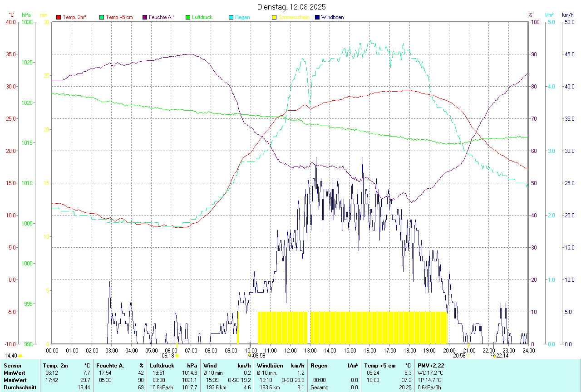Click the cyan Regen legend square

click(x=231, y=17)
